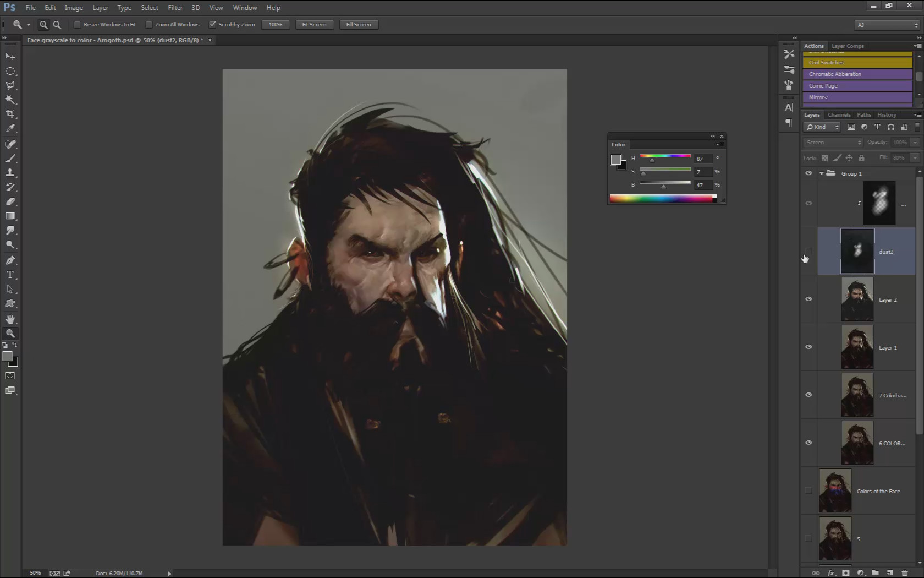
Task: Hide the Group 1 layer group
Action: tap(809, 173)
